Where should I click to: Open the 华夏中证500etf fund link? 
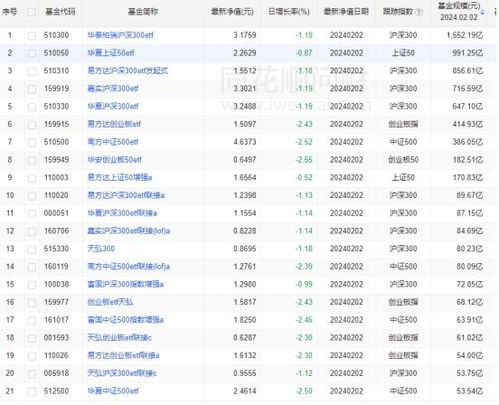(113, 391)
